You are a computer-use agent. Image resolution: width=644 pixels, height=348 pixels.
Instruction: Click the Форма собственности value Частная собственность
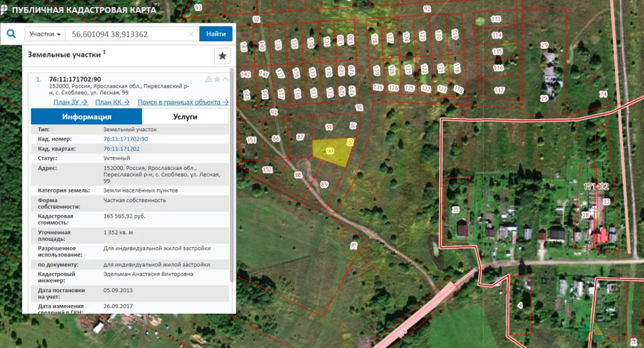(135, 200)
